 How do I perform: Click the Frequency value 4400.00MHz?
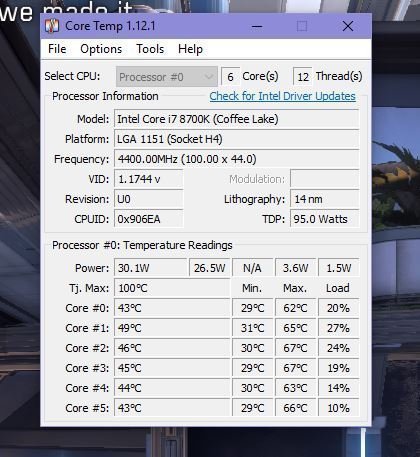(x=236, y=159)
